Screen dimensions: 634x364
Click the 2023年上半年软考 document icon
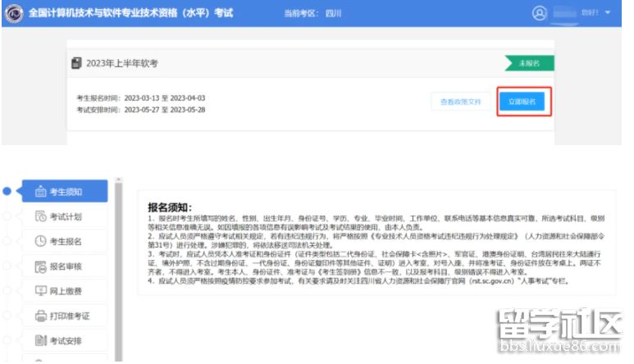pyautogui.click(x=76, y=63)
